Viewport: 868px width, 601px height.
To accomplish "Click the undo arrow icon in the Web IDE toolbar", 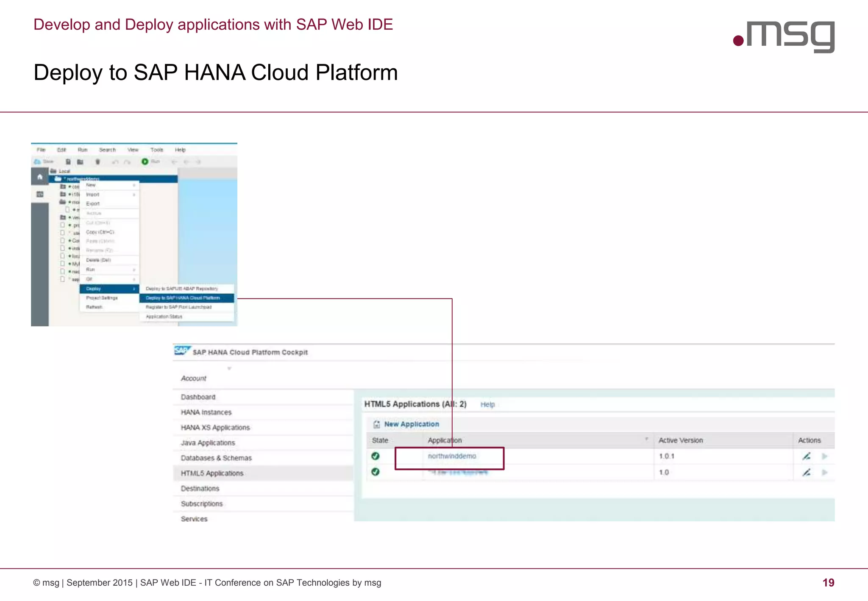I will tap(115, 162).
